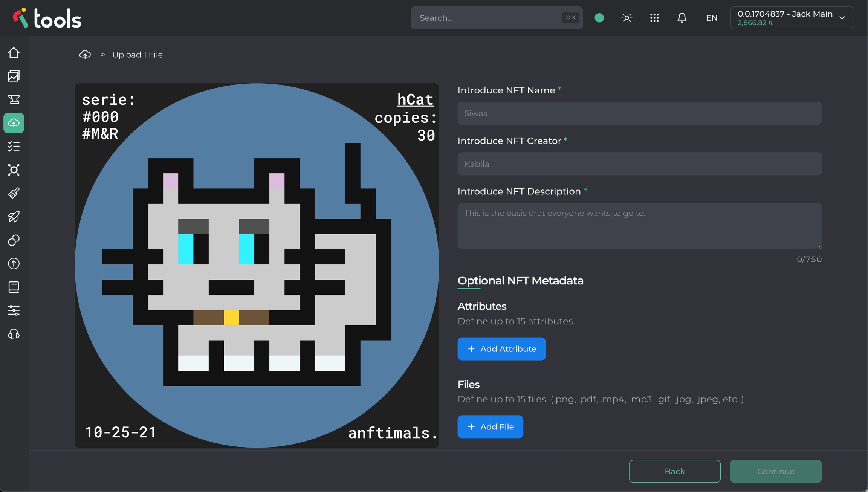Open the checklist sidebar icon
This screenshot has height=492, width=868.
[x=14, y=146]
